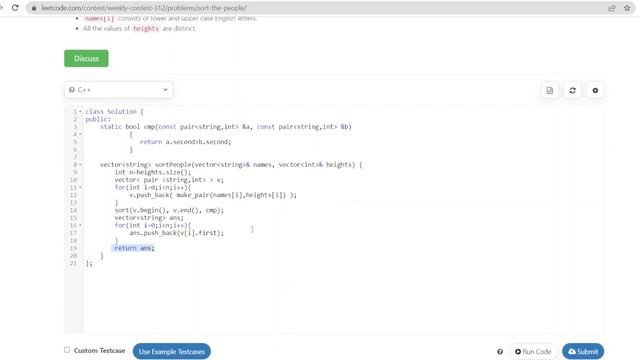Image resolution: width=640 pixels, height=360 pixels.
Task: Collapse the code fold arrow at line 1
Action: coord(80,111)
